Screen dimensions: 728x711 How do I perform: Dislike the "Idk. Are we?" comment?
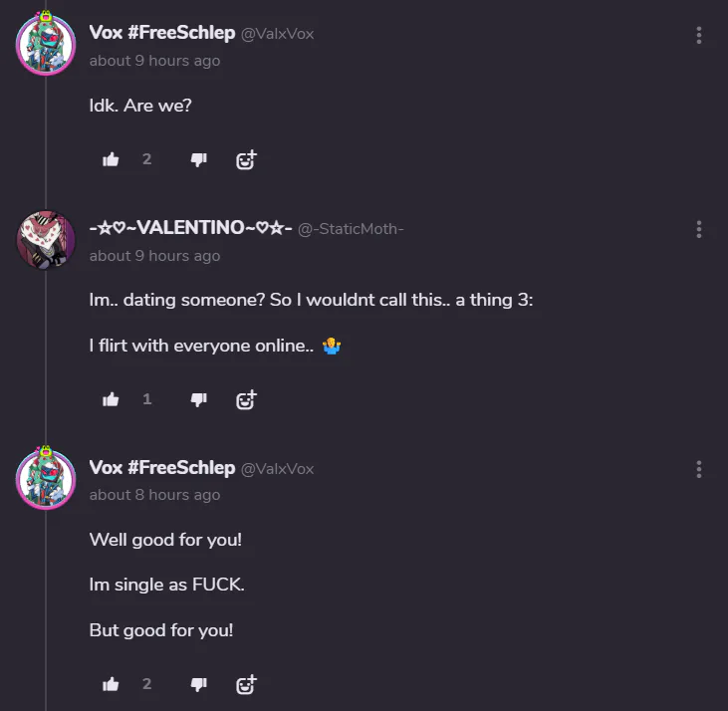coord(199,160)
